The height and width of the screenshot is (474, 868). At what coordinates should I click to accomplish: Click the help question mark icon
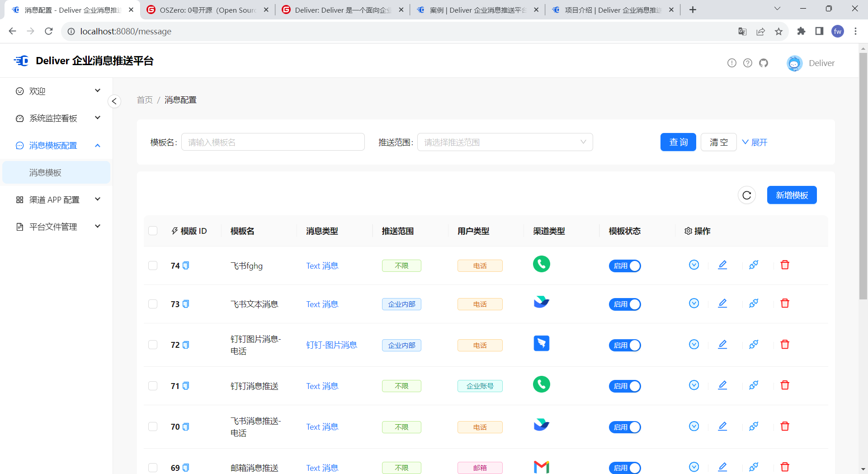748,63
